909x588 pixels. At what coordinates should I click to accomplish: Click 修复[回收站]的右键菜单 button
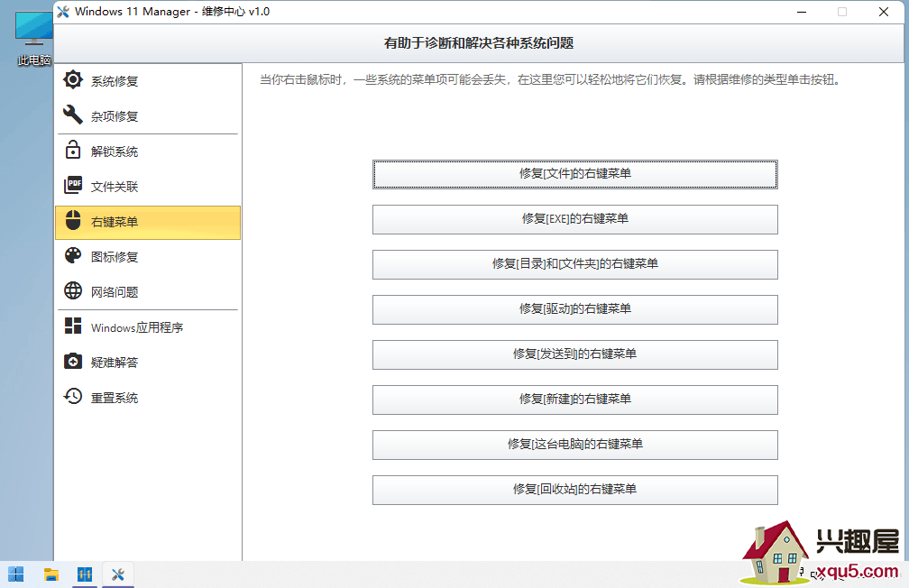pos(575,490)
